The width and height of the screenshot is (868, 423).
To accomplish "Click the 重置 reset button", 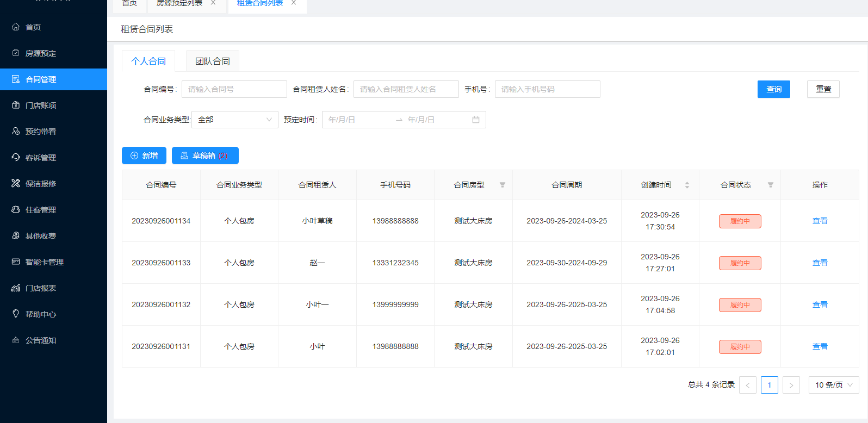I will (823, 89).
